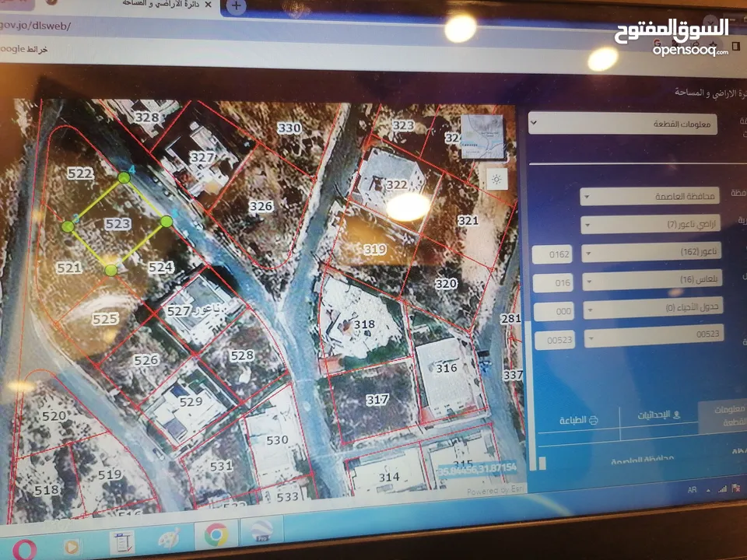Click the 35.84456,31.87154 coordinates readout
747x560 pixels.
(477, 468)
